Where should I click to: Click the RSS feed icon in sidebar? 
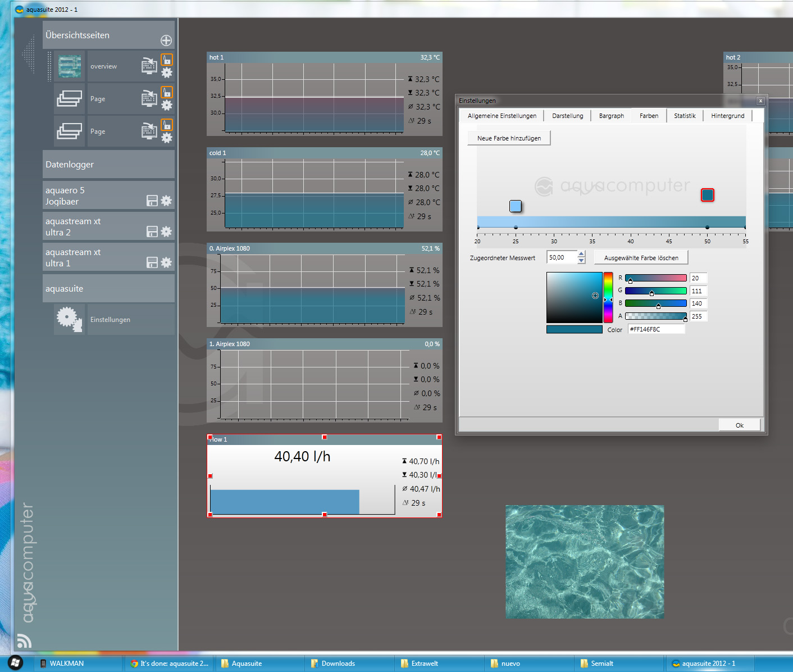[24, 641]
